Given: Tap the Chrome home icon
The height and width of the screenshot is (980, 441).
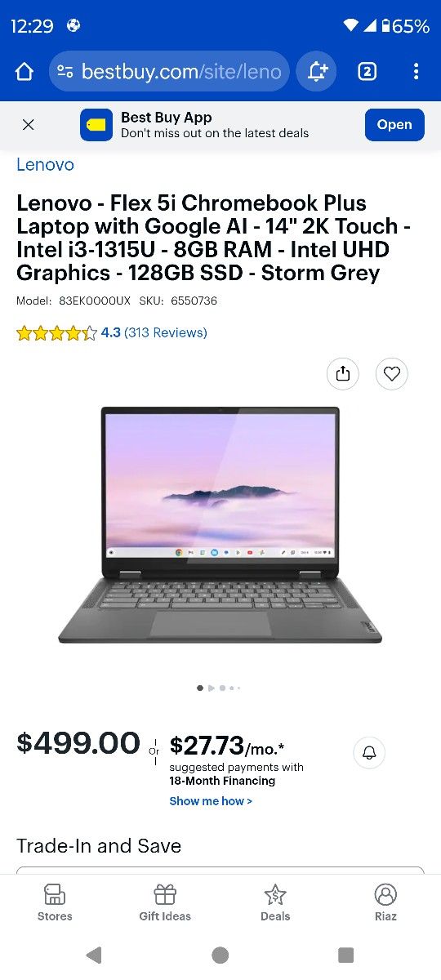Looking at the screenshot, I should [x=24, y=72].
